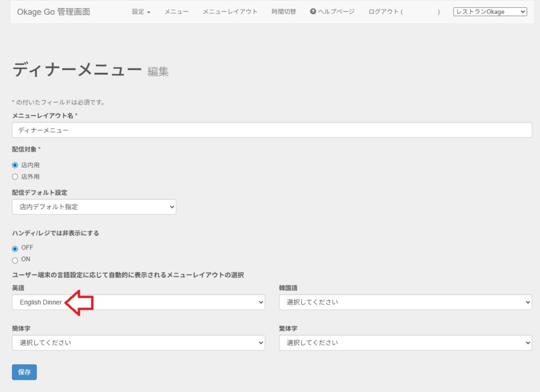Open the 時間切替 nav item
The height and width of the screenshot is (392, 540).
[x=284, y=12]
